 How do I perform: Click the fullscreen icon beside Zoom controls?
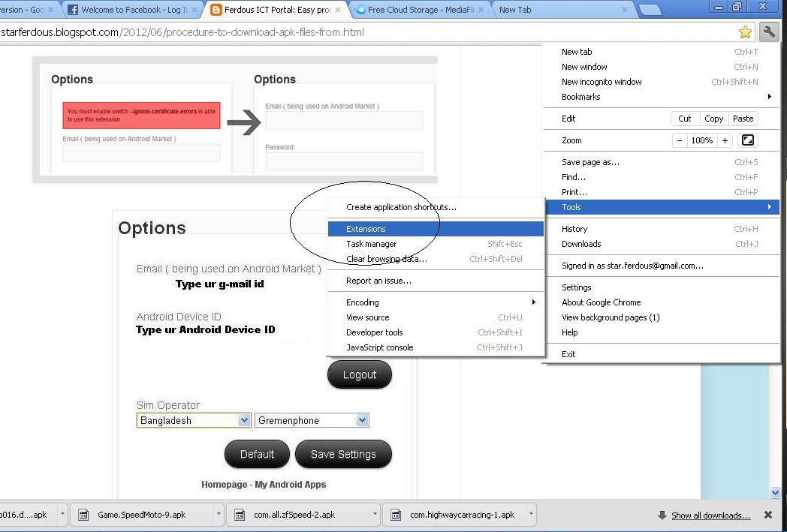click(x=747, y=140)
